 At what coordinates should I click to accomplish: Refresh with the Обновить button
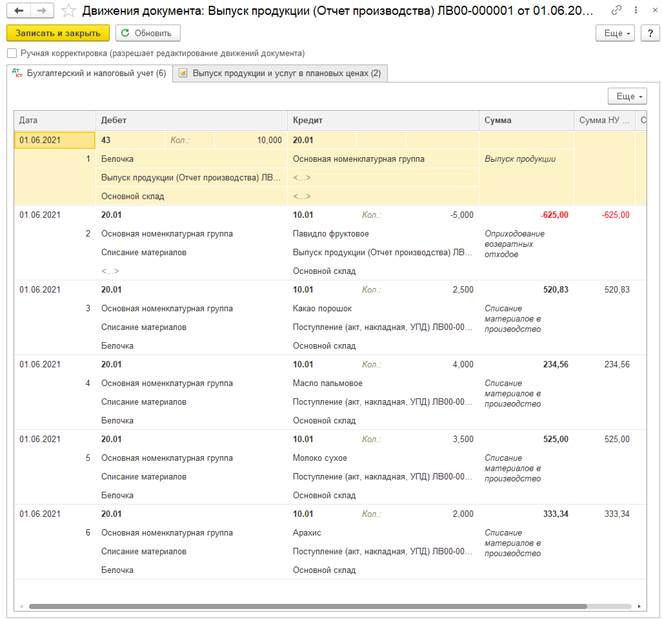pyautogui.click(x=148, y=33)
